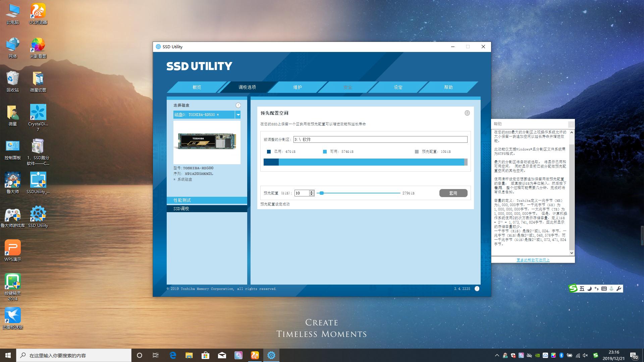
Task: Switch to the 概览 tab
Action: click(x=197, y=87)
